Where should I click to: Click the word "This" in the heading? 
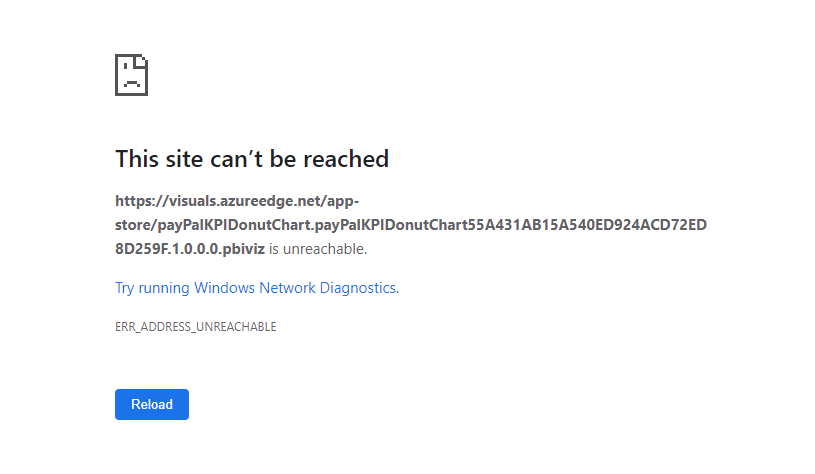(x=138, y=159)
